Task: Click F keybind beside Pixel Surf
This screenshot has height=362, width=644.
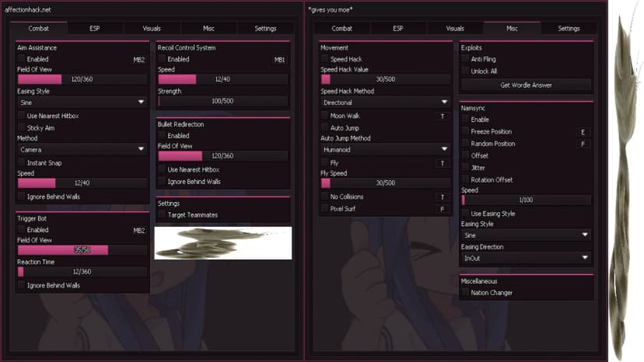Action: click(443, 209)
